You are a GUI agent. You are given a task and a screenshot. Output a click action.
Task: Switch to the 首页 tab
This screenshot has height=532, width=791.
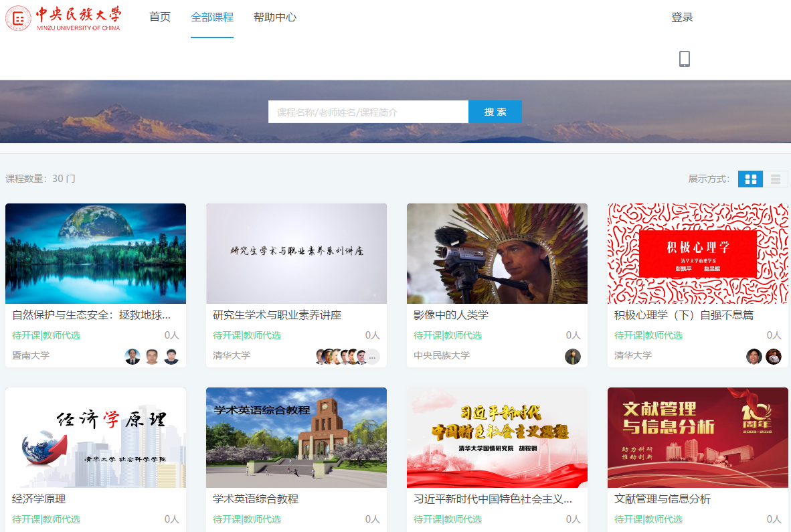(159, 17)
